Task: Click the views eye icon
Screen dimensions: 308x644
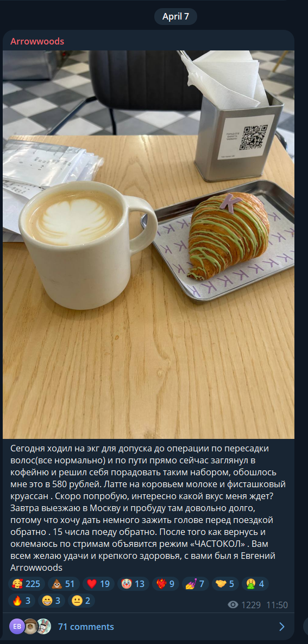Action: [233, 604]
